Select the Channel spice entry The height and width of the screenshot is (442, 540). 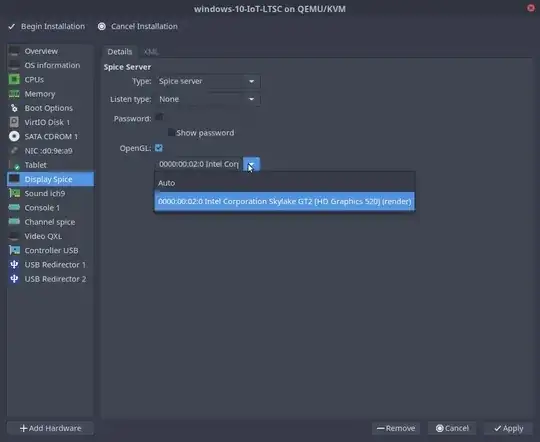click(50, 222)
